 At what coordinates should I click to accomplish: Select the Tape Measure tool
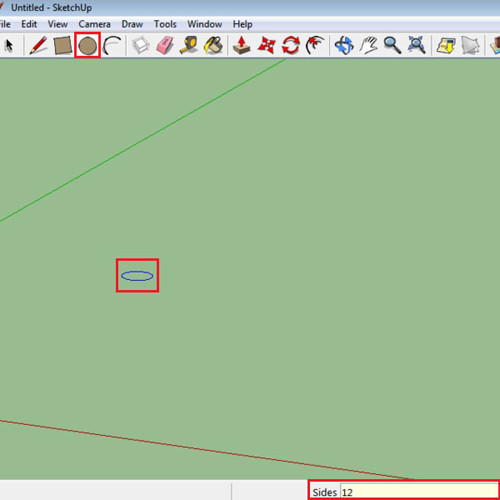(189, 45)
